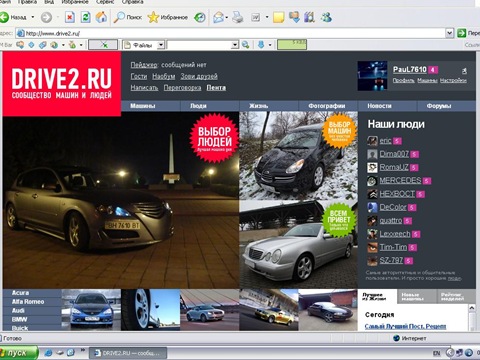Image resolution: width=480 pixels, height=360 pixels.
Task: Click the red Выбор людей badge
Action: [214, 138]
